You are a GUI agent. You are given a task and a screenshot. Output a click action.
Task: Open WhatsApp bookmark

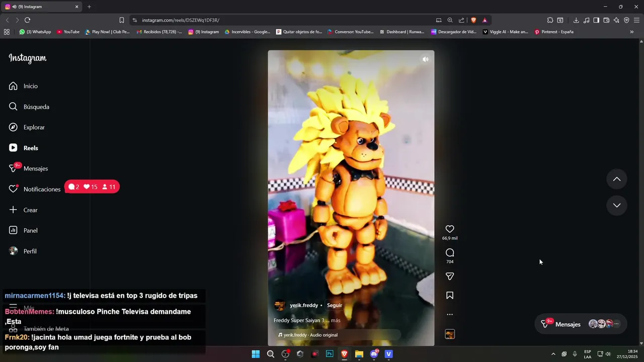[x=35, y=32]
